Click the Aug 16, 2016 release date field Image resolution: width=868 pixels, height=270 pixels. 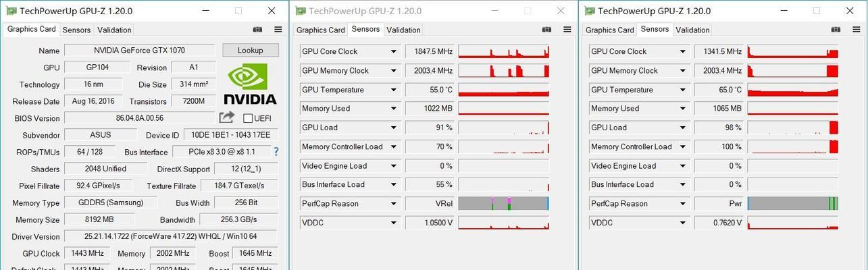[93, 101]
